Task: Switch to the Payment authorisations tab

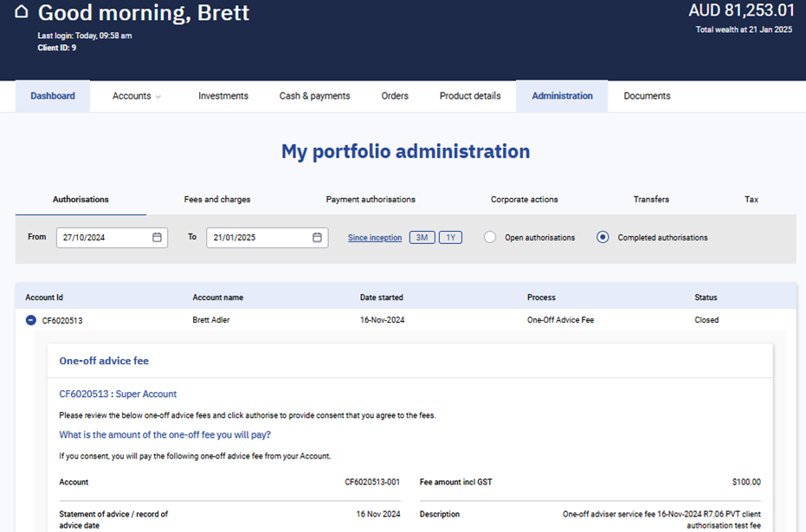Action: click(x=371, y=199)
